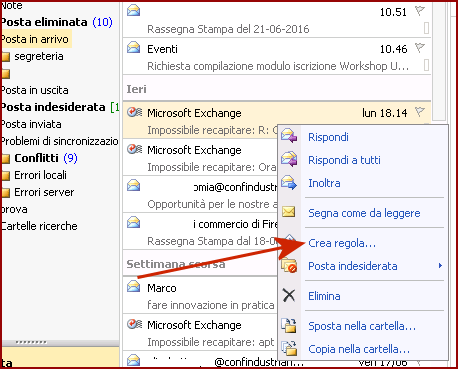Click the Rispondi reply icon
458x369 pixels.
click(289, 136)
